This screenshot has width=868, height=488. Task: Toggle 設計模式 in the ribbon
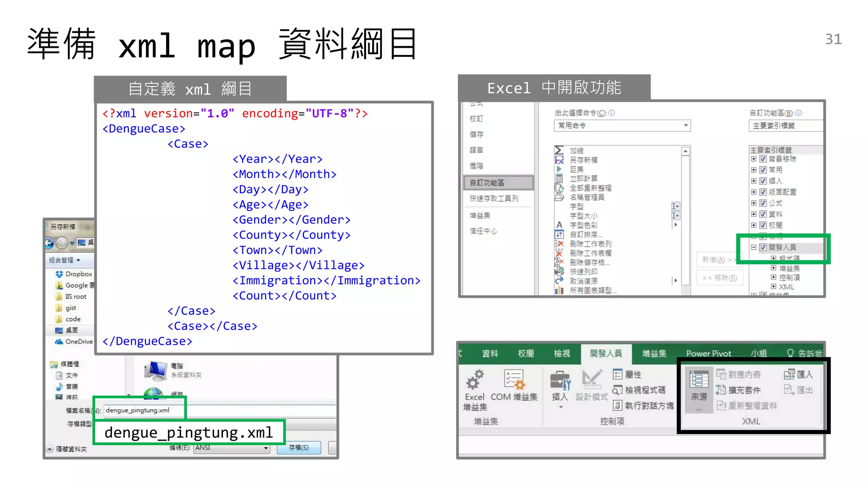592,385
